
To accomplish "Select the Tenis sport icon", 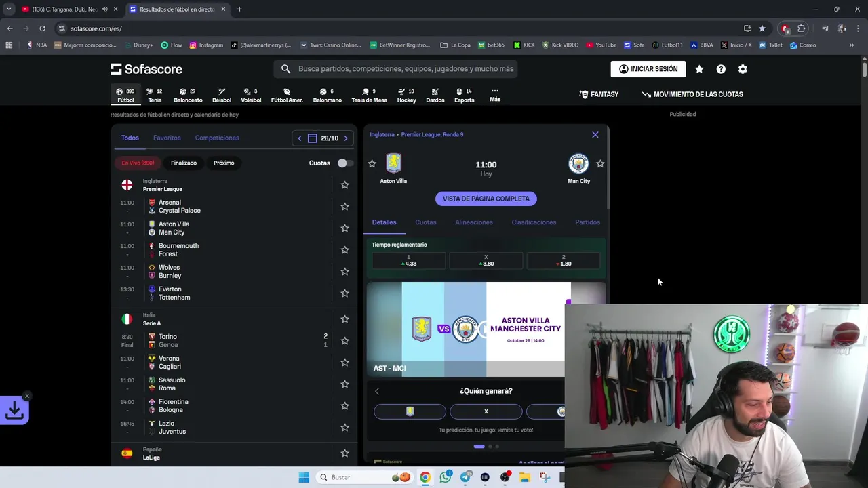I will (x=155, y=95).
